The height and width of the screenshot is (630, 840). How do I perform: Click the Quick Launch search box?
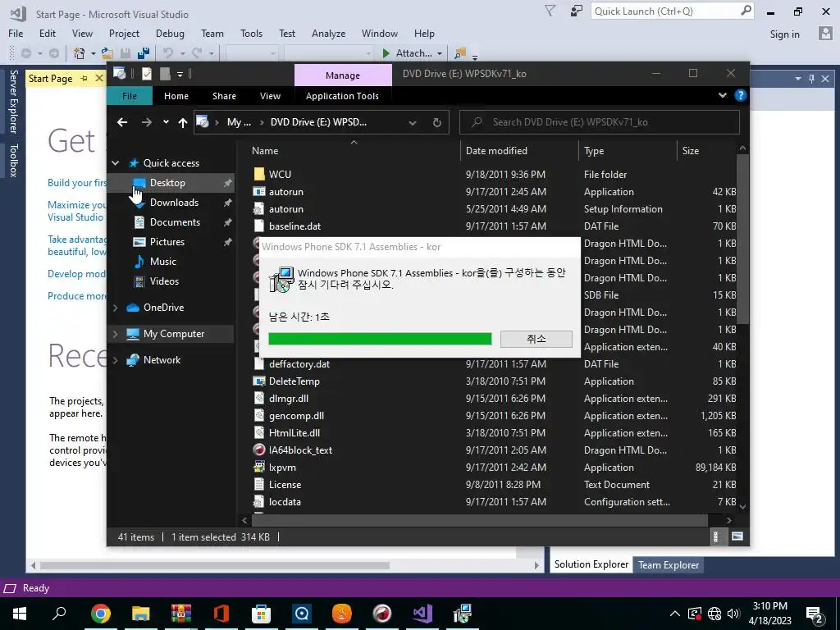point(673,11)
